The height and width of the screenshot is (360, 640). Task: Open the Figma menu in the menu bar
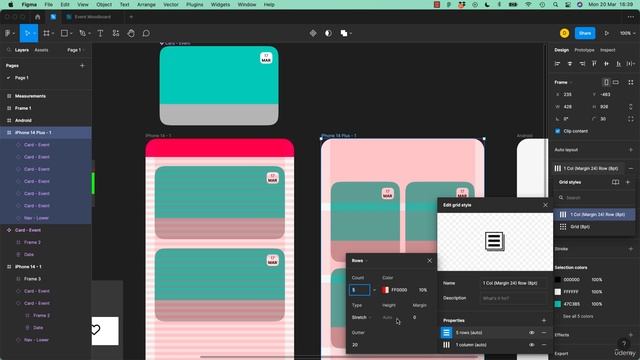click(x=29, y=4)
